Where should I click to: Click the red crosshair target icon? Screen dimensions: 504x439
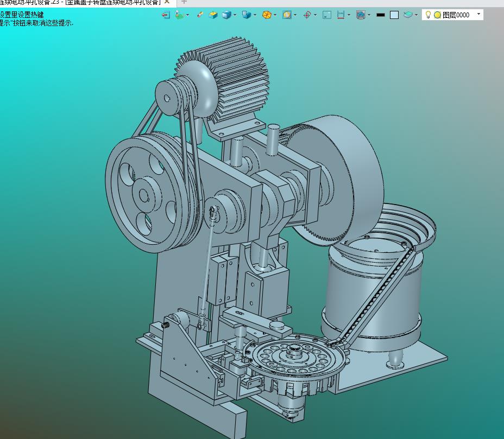[x=307, y=15]
